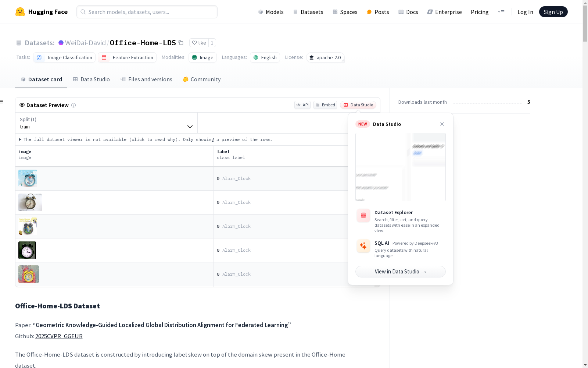
Task: Open the 2025CVPR_GGEUR GitHub link
Action: click(x=59, y=336)
